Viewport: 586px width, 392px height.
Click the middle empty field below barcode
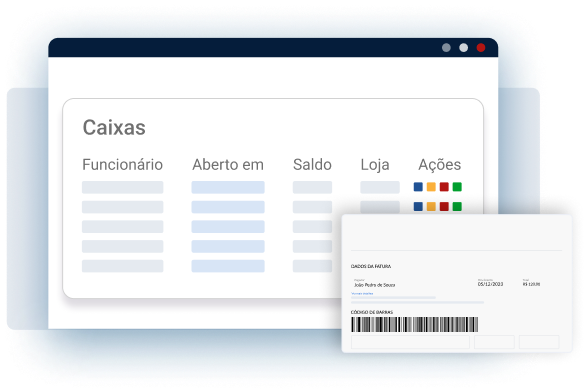click(494, 342)
